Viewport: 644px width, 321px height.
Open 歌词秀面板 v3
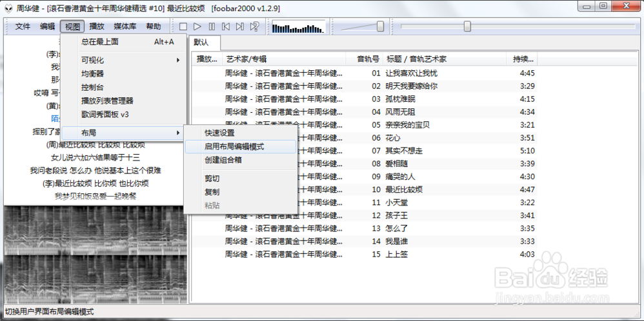pyautogui.click(x=123, y=115)
